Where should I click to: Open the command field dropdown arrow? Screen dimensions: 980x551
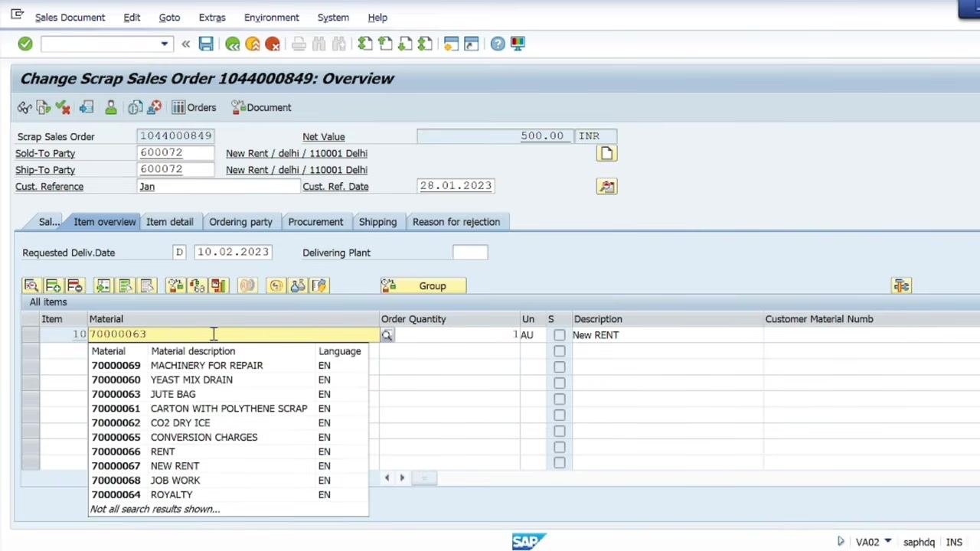click(164, 44)
